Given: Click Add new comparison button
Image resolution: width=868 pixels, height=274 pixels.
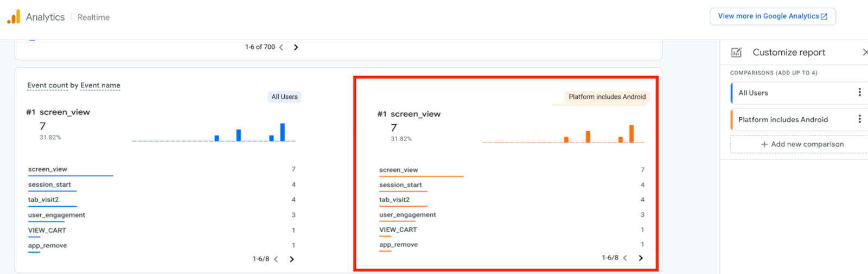Looking at the screenshot, I should [x=802, y=144].
